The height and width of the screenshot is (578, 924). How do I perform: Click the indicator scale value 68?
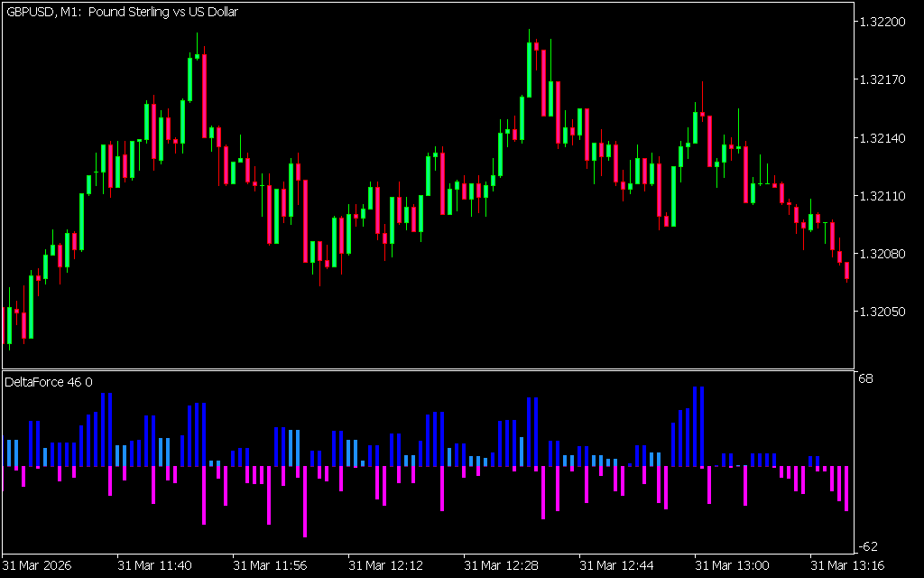(x=865, y=378)
